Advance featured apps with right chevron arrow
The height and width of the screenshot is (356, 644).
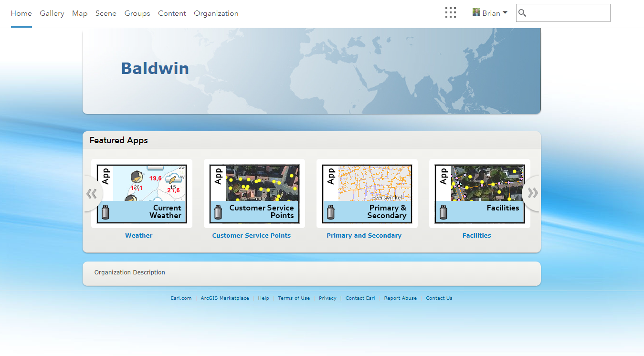[x=533, y=193]
